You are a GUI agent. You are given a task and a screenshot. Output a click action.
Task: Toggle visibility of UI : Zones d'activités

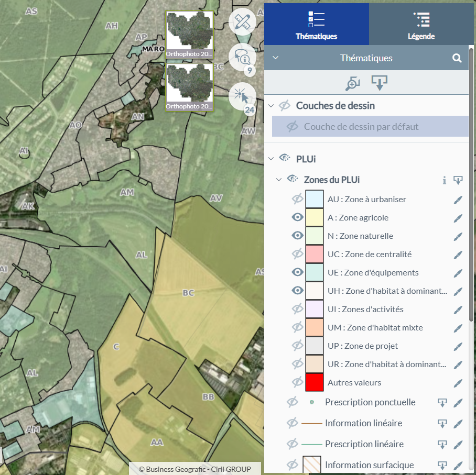click(297, 309)
